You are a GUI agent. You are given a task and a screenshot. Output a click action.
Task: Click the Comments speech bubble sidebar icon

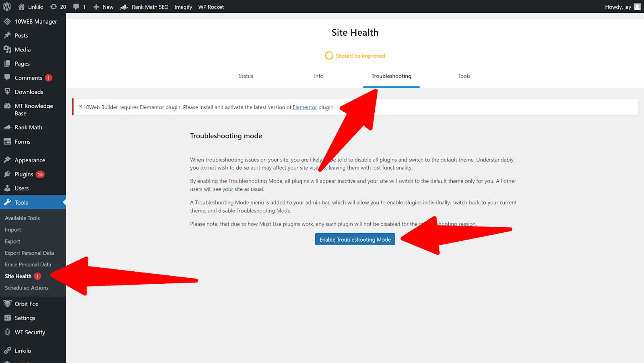[7, 78]
